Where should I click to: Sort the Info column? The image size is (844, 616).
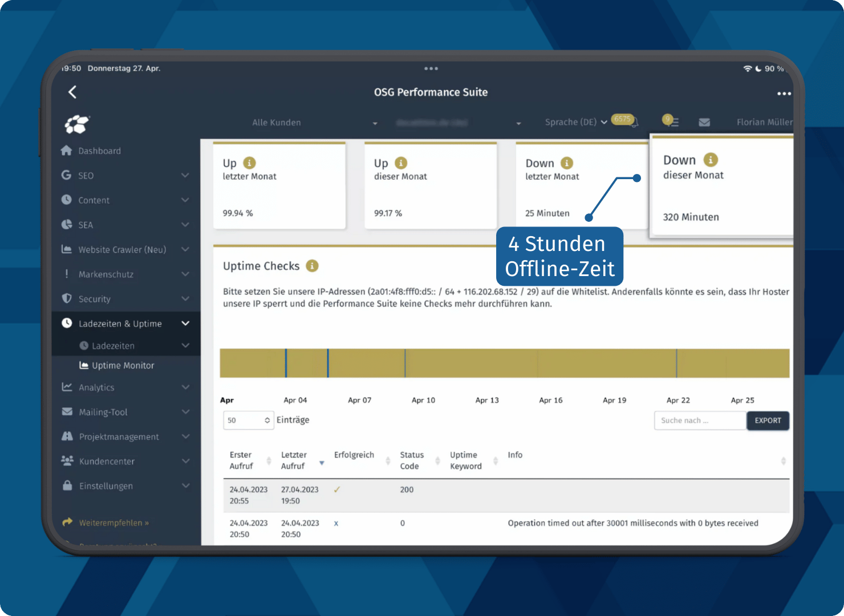(x=647, y=460)
